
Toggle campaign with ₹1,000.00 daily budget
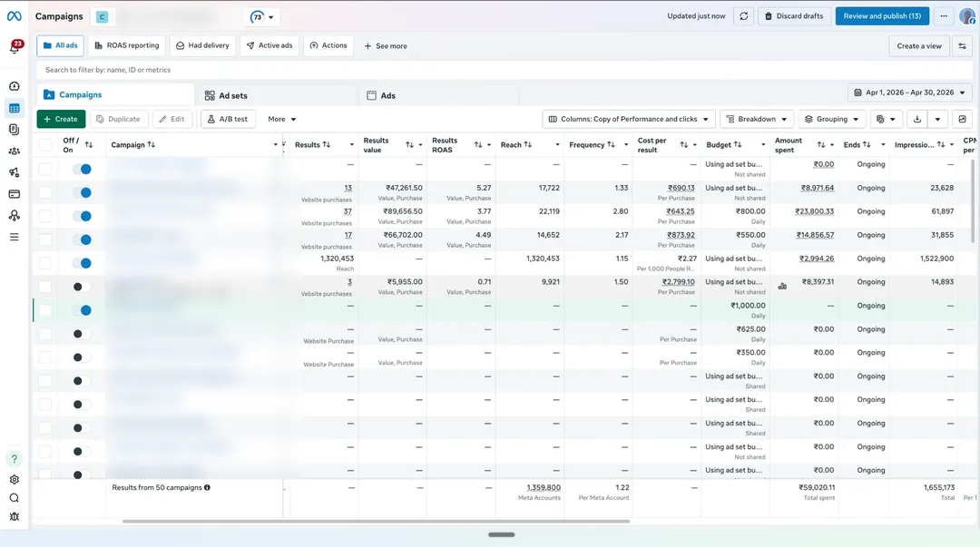[x=82, y=310]
